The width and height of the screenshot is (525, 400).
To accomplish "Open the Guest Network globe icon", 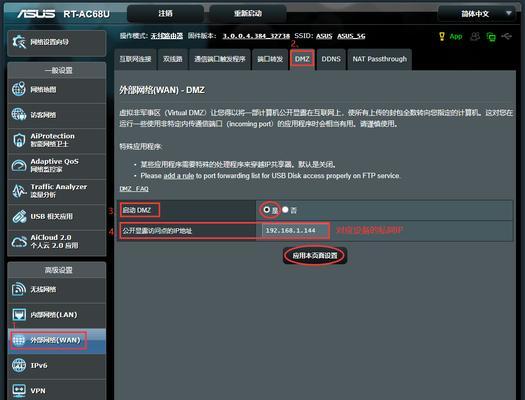I will point(19,114).
